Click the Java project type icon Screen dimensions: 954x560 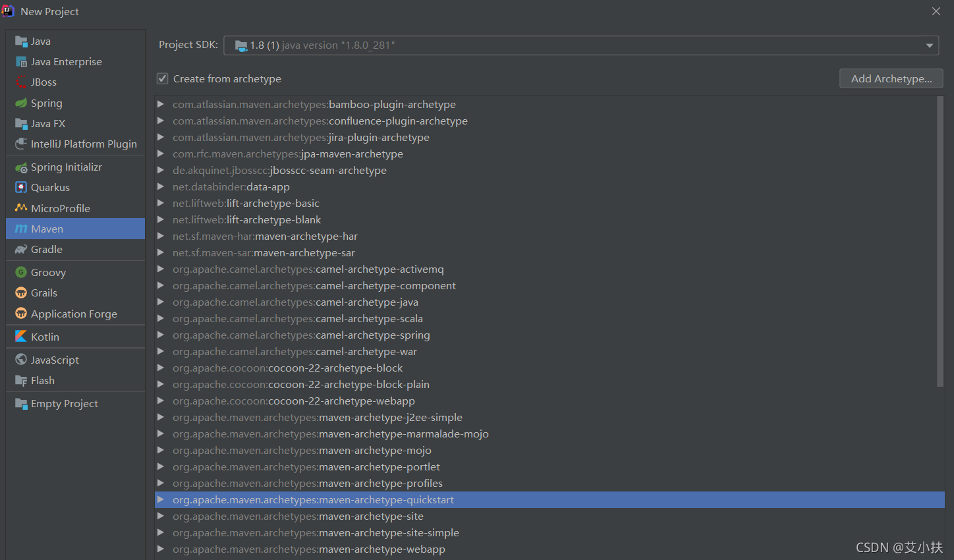(21, 42)
